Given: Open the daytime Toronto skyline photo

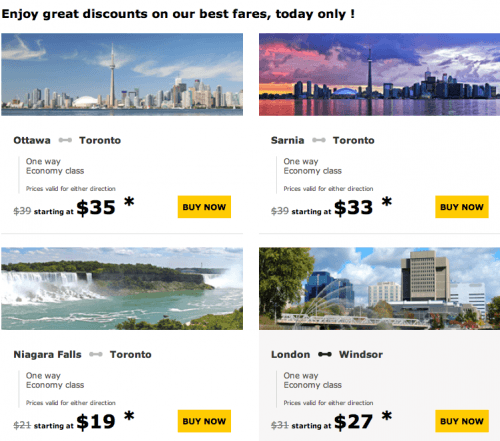Looking at the screenshot, I should tap(122, 74).
